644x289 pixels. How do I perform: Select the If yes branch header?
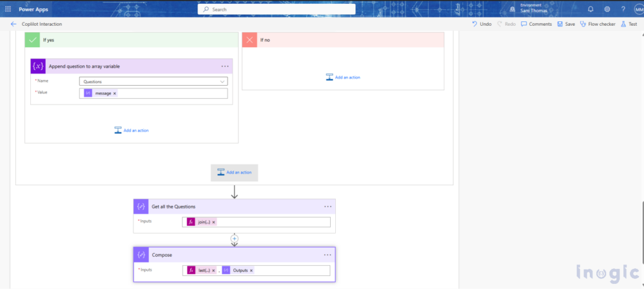[131, 40]
